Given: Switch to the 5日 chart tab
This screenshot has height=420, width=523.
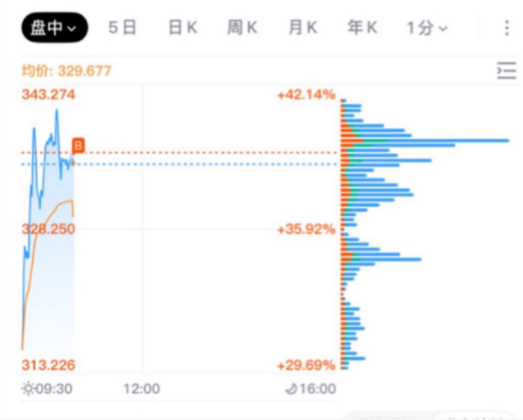Looking at the screenshot, I should (x=123, y=28).
